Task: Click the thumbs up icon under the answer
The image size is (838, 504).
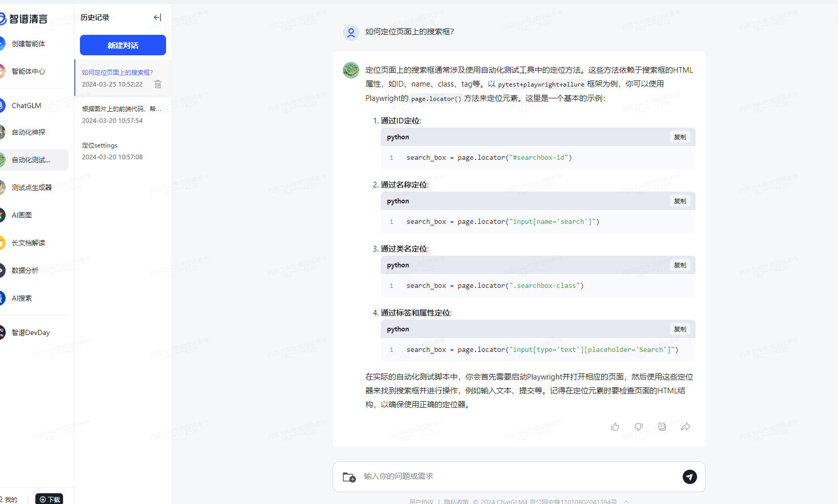Action: 615,427
